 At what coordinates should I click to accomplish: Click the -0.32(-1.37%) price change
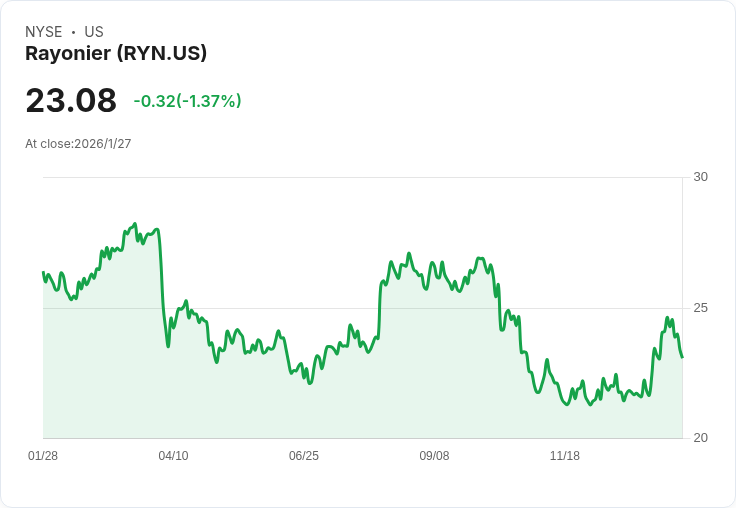(x=187, y=101)
